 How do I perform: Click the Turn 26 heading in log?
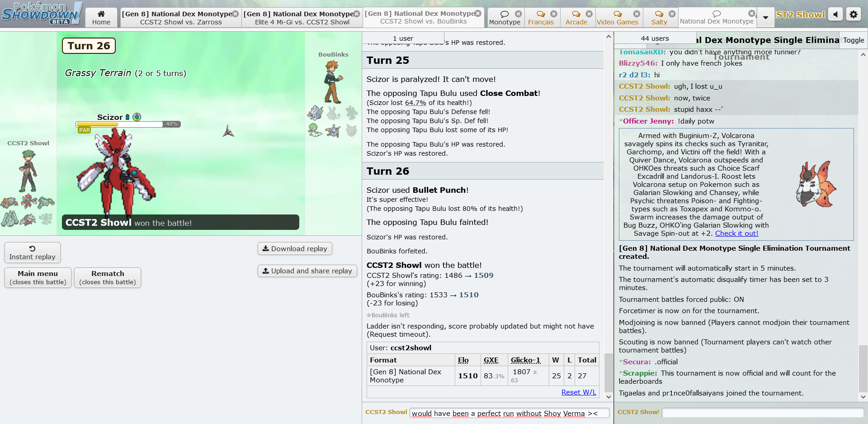click(x=388, y=171)
